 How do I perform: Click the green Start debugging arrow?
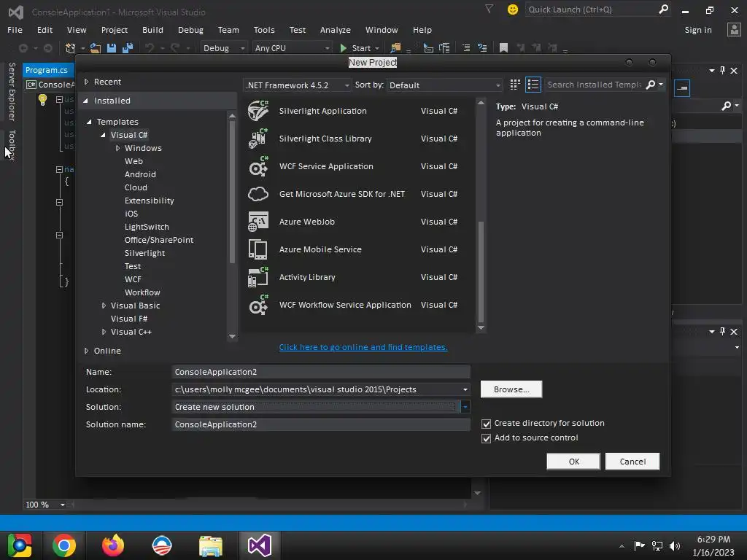click(x=344, y=47)
